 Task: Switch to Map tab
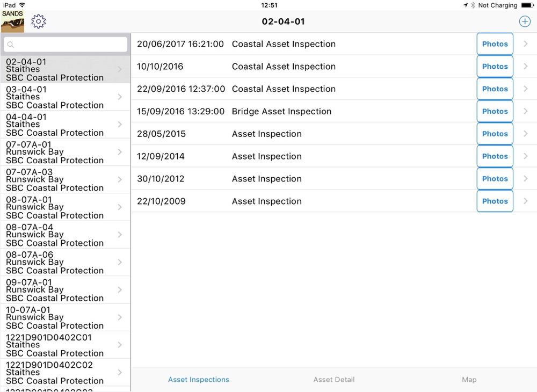(469, 380)
